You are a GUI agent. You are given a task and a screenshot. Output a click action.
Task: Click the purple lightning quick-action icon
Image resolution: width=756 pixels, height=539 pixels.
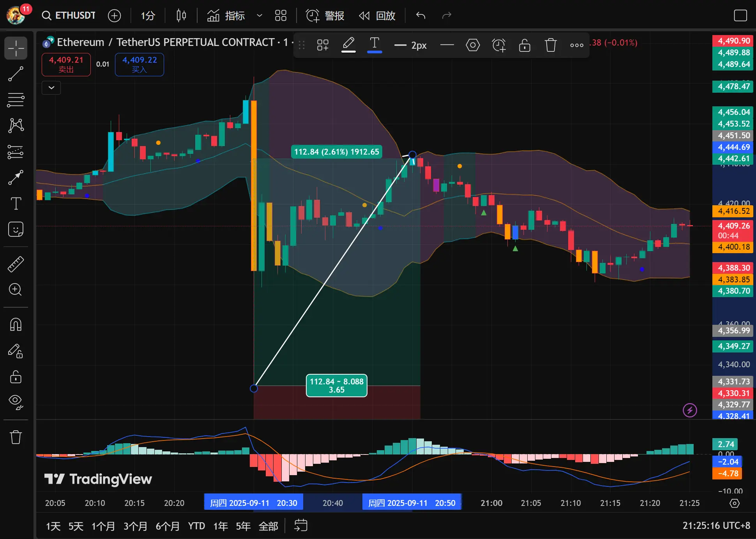point(690,410)
